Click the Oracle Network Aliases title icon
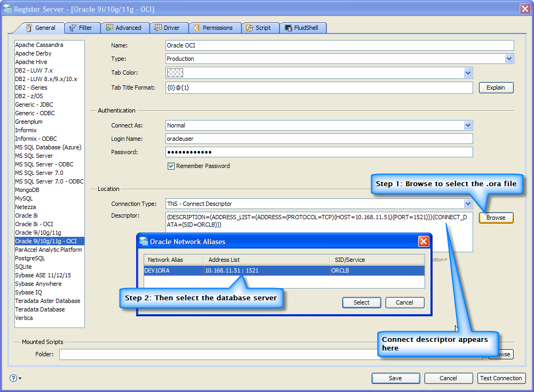The width and height of the screenshot is (534, 392). 144,241
